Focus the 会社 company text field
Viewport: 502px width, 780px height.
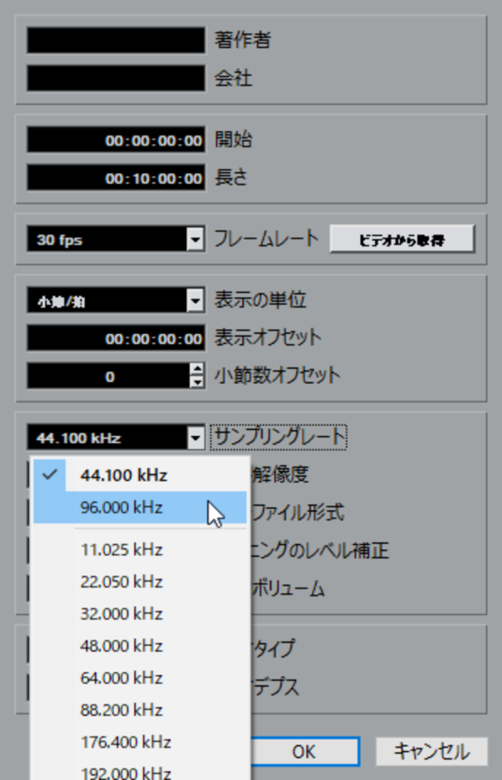point(116,78)
